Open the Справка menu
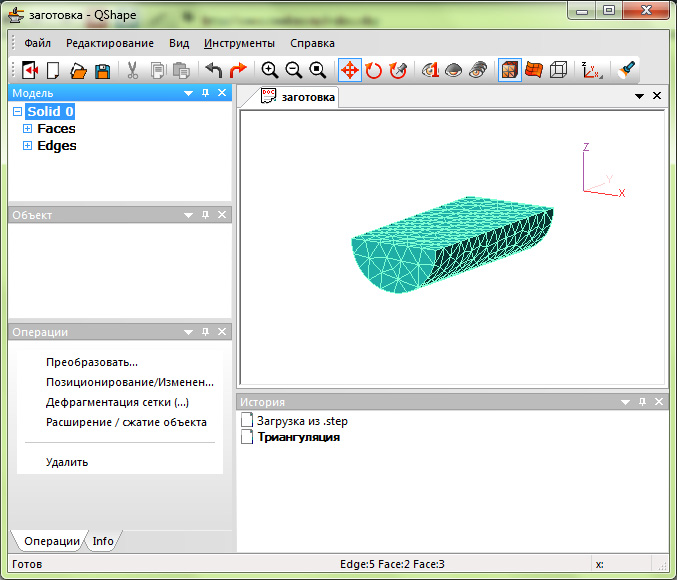The width and height of the screenshot is (677, 580). tap(312, 43)
